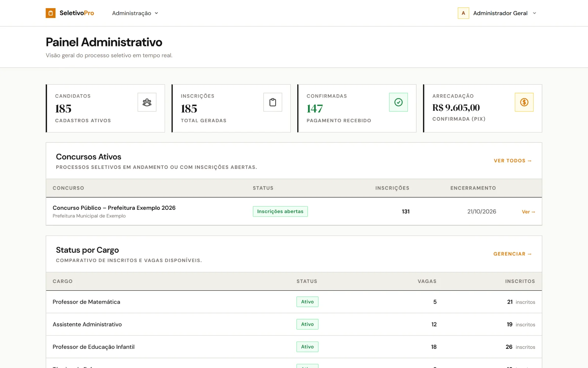Click the SeletivoPro clipboard logo icon
Screen dimensions: 588x368
[x=50, y=13]
